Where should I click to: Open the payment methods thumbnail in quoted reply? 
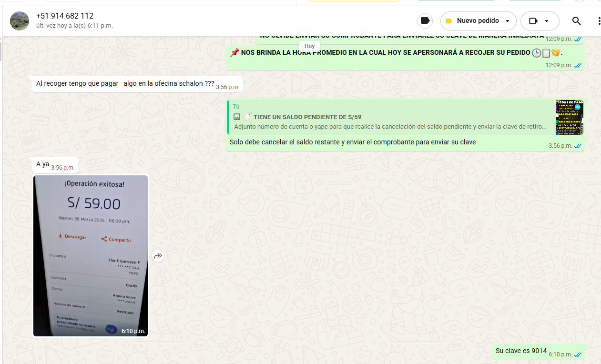[x=569, y=117]
